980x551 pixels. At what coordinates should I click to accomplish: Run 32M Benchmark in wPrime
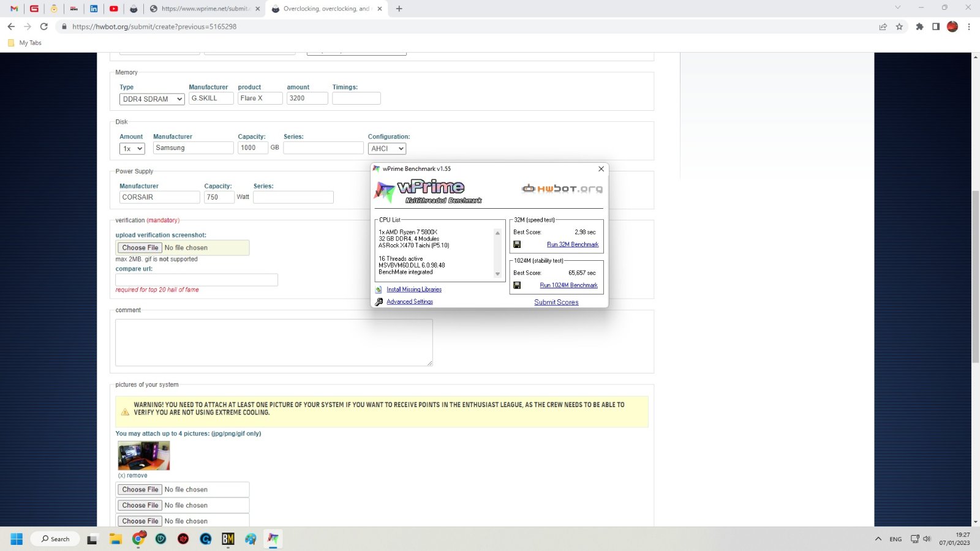coord(573,244)
